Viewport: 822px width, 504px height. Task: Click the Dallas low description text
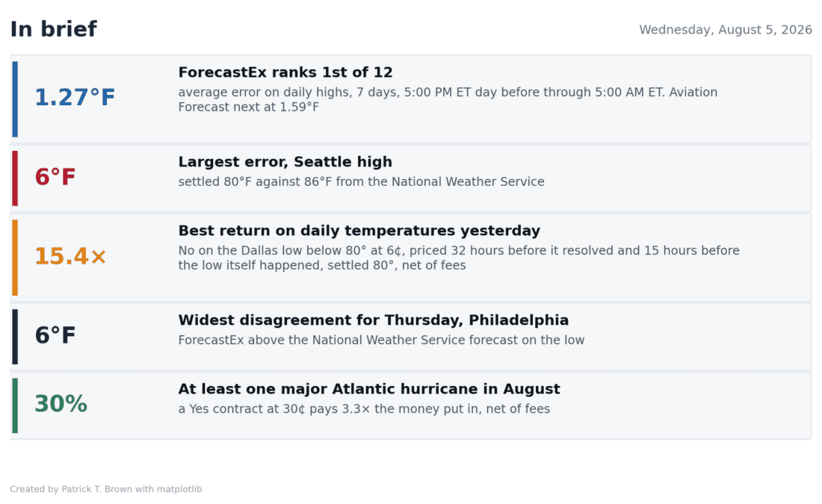point(459,258)
